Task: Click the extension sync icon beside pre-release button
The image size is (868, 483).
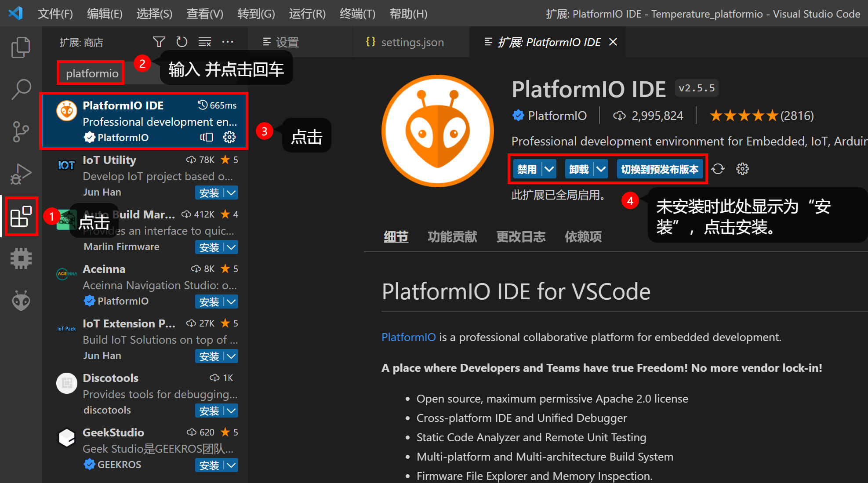Action: pyautogui.click(x=718, y=169)
